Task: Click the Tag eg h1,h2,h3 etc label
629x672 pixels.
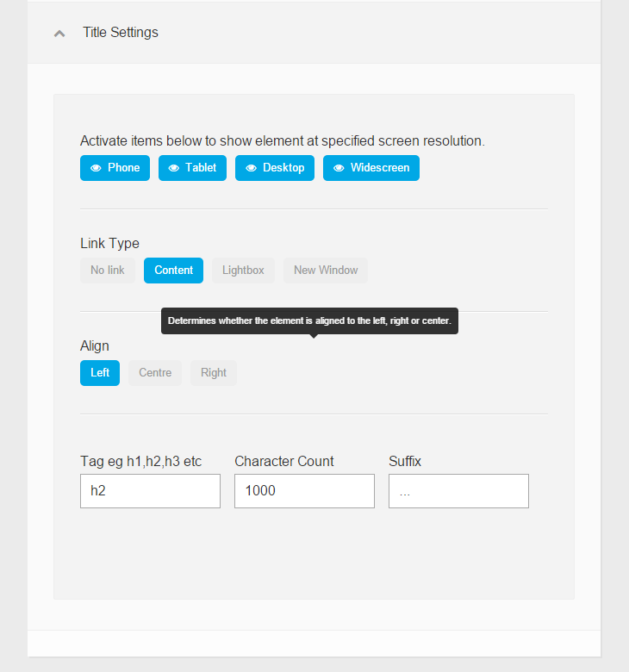Action: (x=140, y=461)
